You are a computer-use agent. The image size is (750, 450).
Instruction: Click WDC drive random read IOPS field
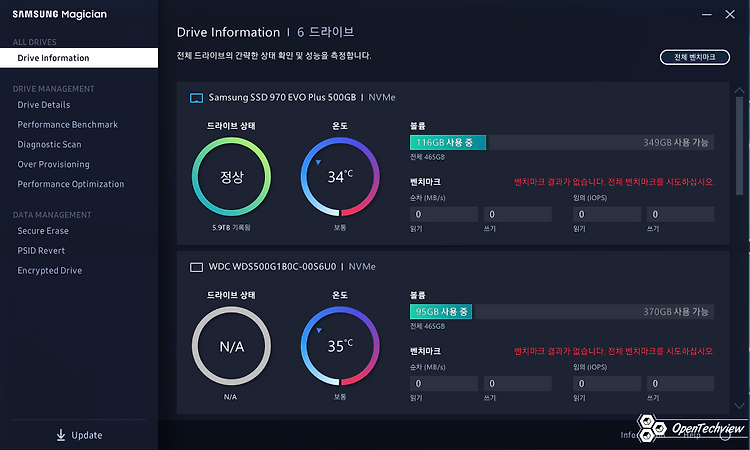(607, 384)
